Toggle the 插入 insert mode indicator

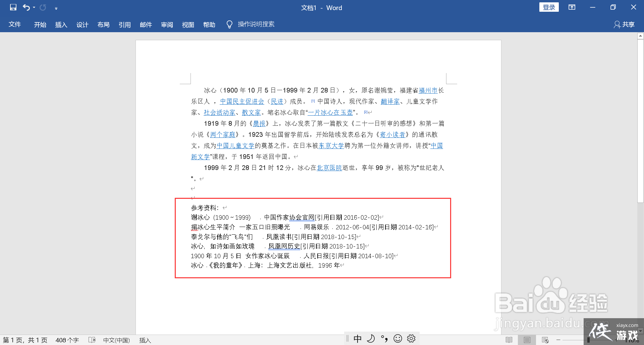(145, 340)
